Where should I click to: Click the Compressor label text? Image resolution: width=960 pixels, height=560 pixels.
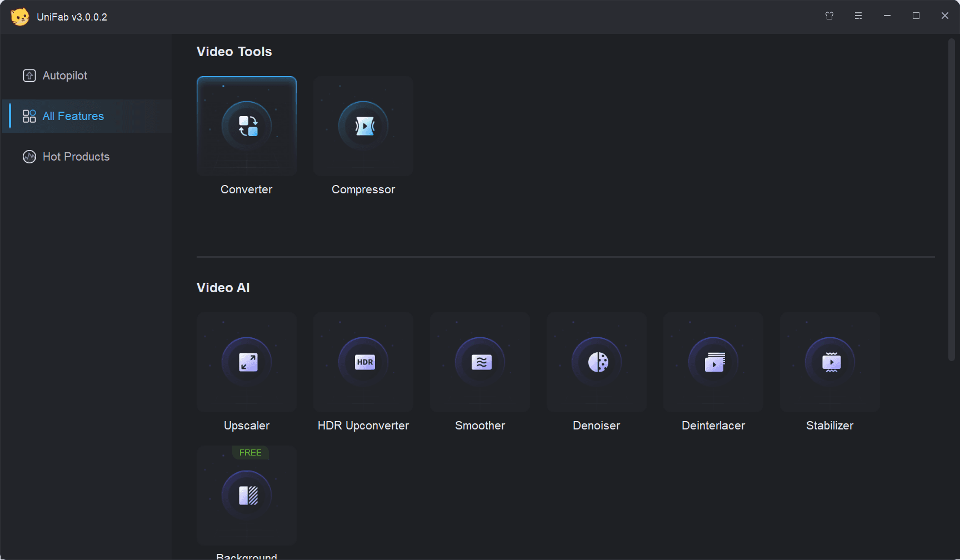363,189
